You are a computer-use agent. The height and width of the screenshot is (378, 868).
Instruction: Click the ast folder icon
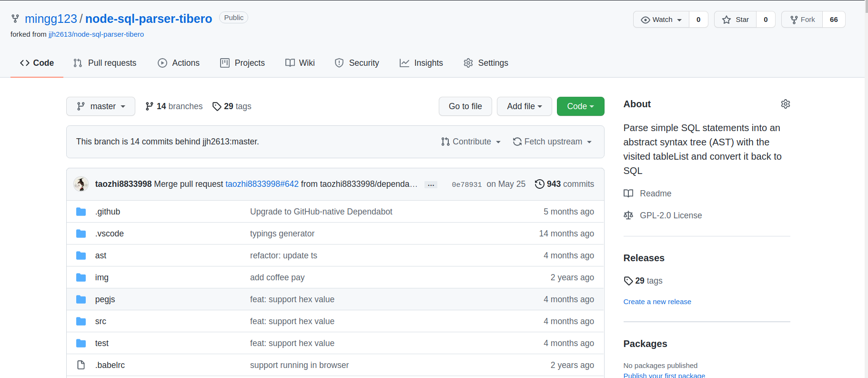point(81,255)
